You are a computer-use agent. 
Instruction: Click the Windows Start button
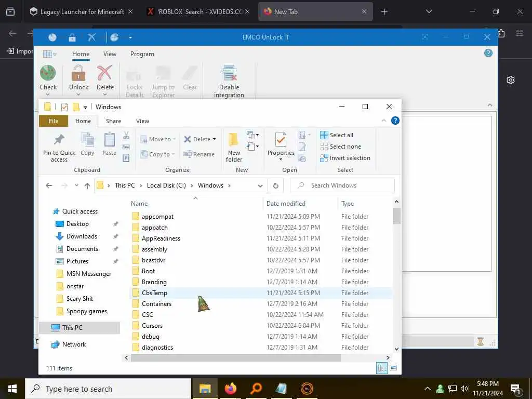click(12, 389)
